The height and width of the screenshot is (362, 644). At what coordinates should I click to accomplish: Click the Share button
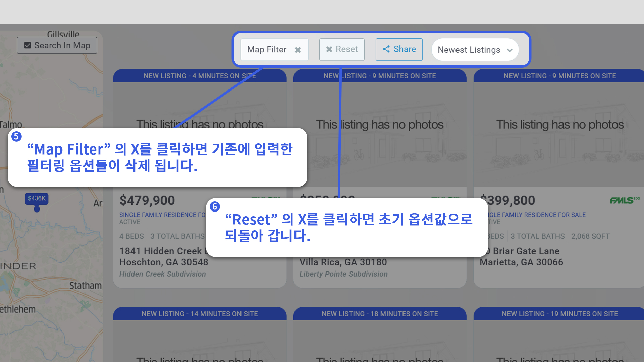coord(399,49)
